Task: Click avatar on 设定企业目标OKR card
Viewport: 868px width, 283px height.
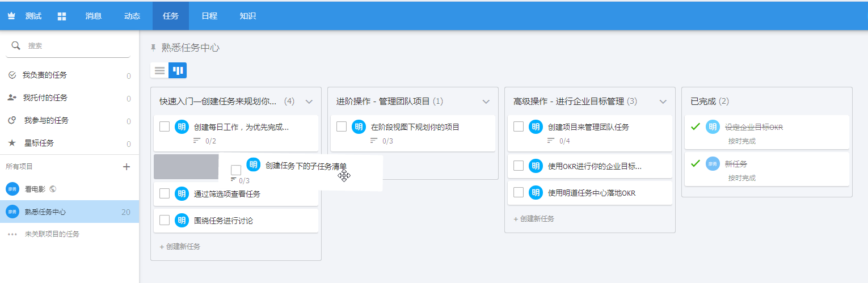Action: coord(713,127)
